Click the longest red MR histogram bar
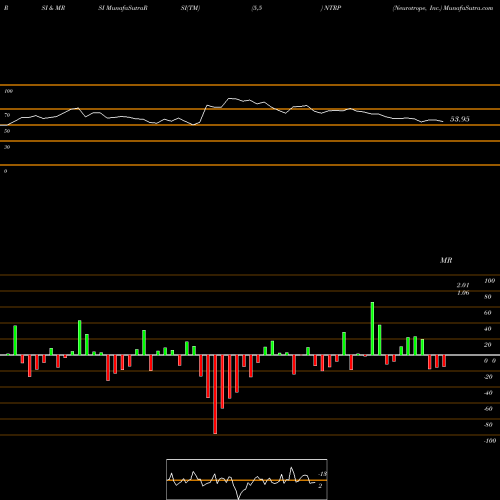This screenshot has width=500, height=500. coord(215,394)
